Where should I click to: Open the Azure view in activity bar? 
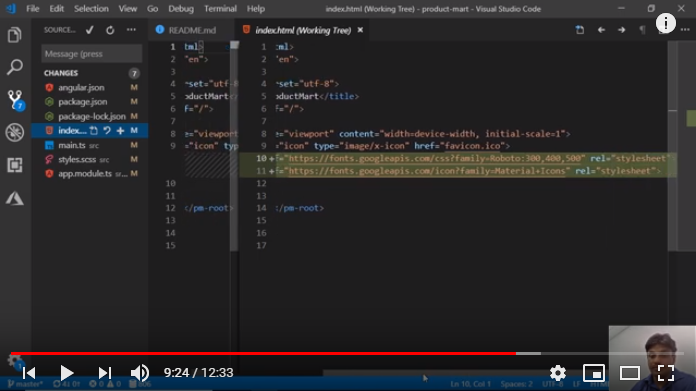[x=15, y=198]
